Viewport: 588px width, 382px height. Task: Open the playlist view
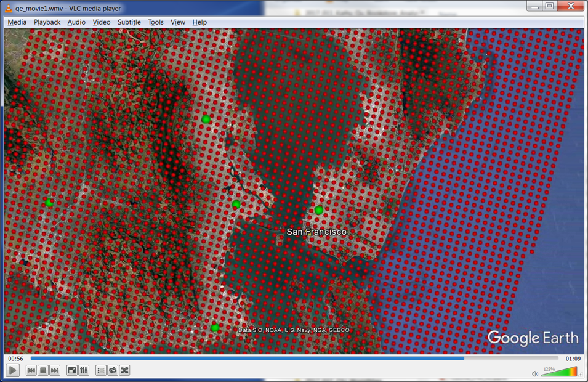point(100,370)
